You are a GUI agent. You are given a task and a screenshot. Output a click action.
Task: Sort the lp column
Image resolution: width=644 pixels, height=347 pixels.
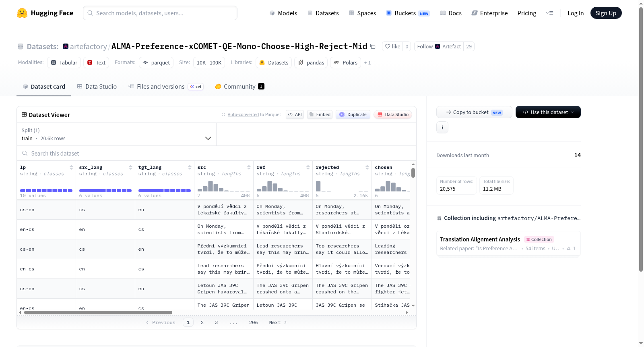click(71, 167)
